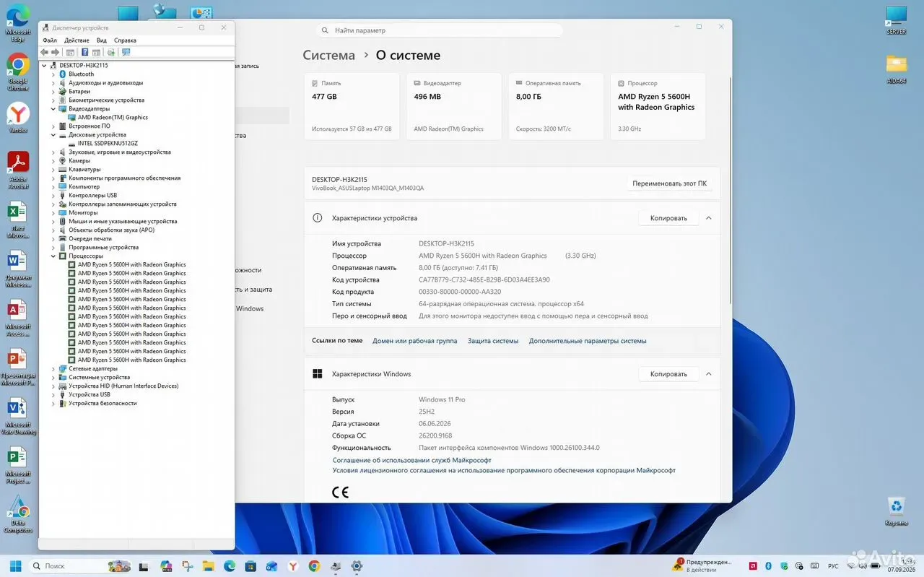Click the Settings gear in the taskbar

pyautogui.click(x=357, y=566)
